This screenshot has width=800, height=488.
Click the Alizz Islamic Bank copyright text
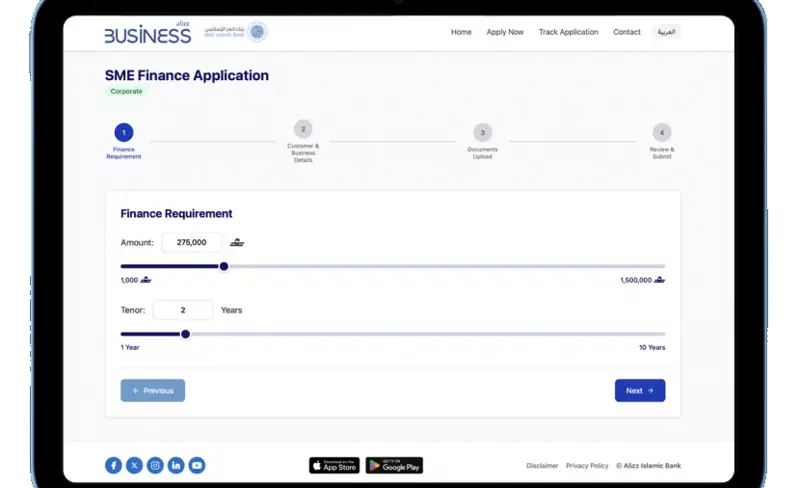(648, 466)
